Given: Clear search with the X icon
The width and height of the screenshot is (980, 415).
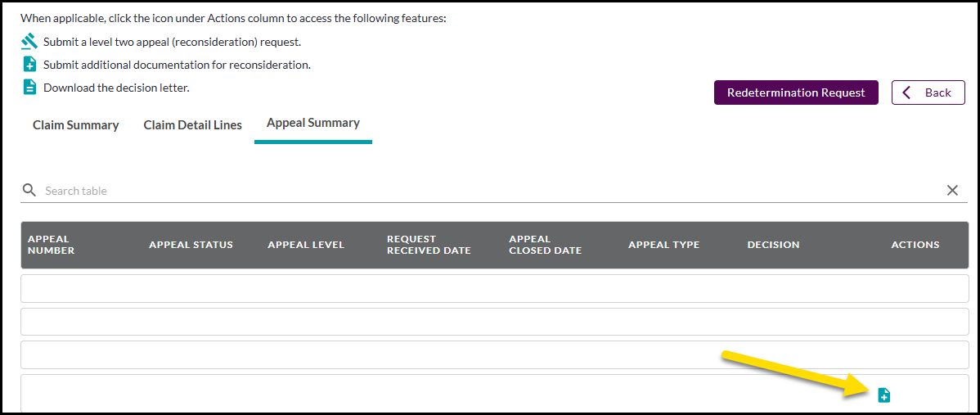Looking at the screenshot, I should (x=952, y=190).
